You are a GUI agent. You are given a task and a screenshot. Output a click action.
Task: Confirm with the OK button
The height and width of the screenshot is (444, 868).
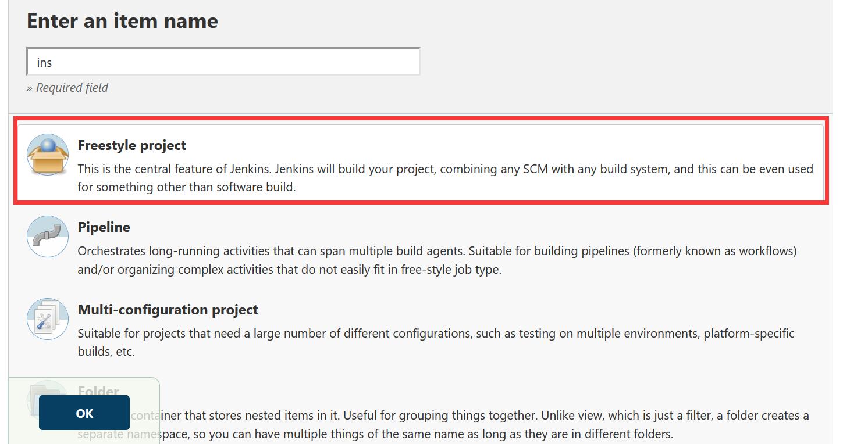point(84,413)
